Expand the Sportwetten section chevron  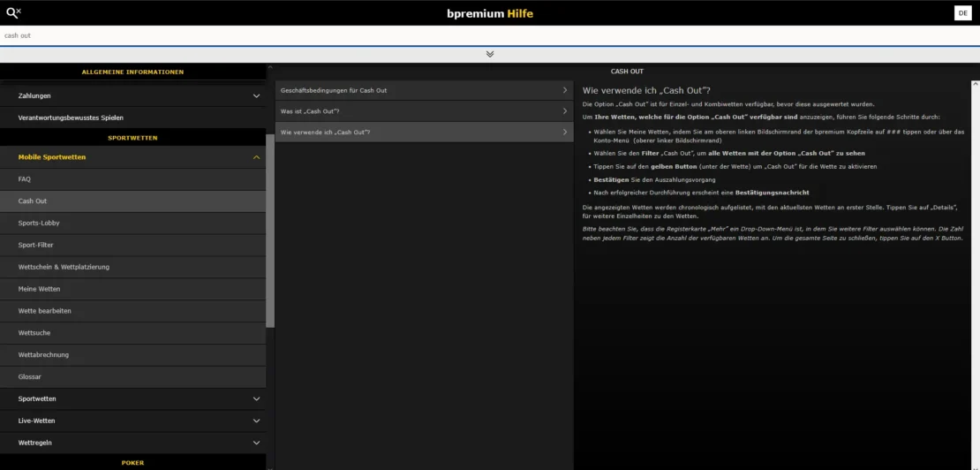pos(256,398)
